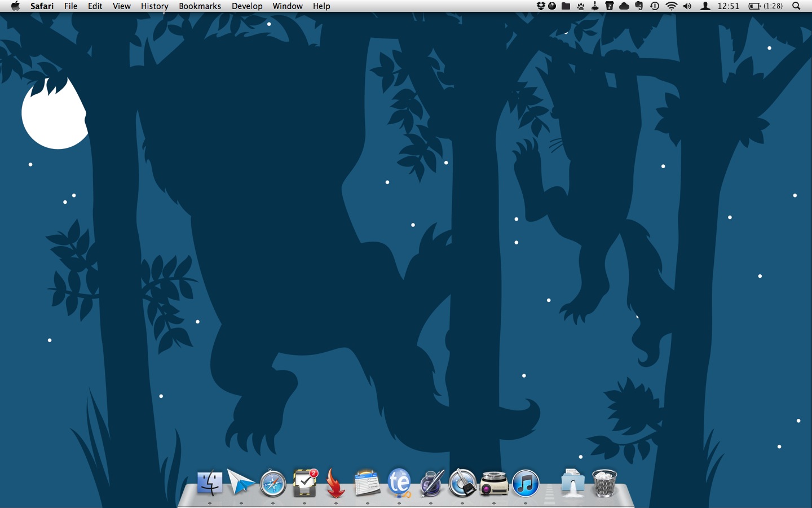Open Time Machine menu bar icon
This screenshot has height=508, width=812.
(654, 6)
